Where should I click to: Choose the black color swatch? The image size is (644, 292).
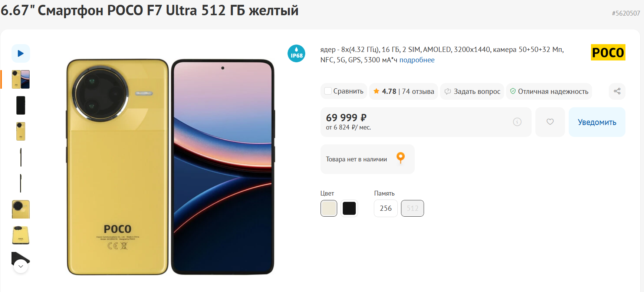[x=349, y=208]
